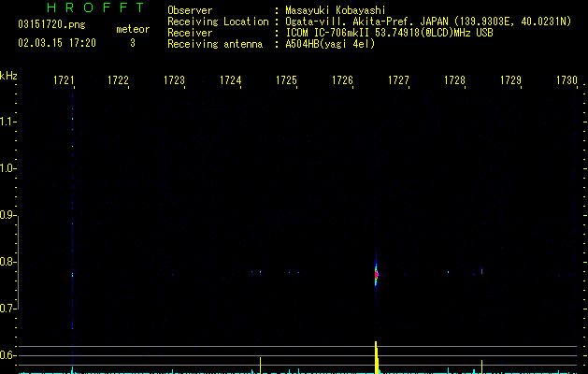Click the 'Receiving Location' label
Screen dimensions: 588x374
point(218,22)
